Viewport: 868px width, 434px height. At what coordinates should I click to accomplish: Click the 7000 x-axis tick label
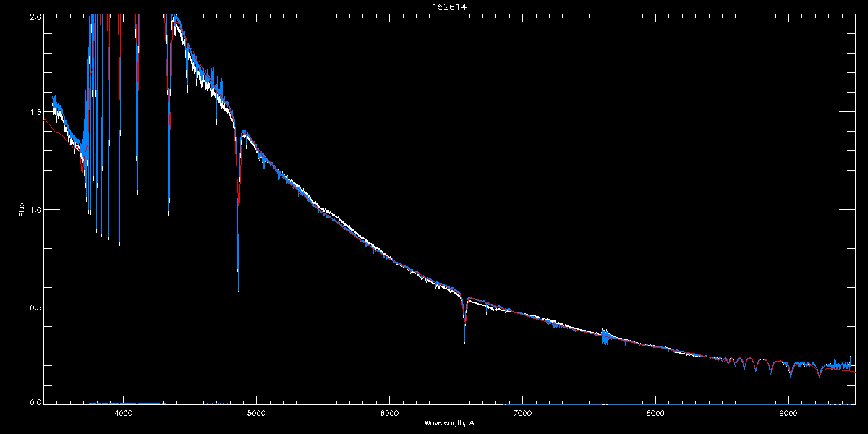pos(522,414)
